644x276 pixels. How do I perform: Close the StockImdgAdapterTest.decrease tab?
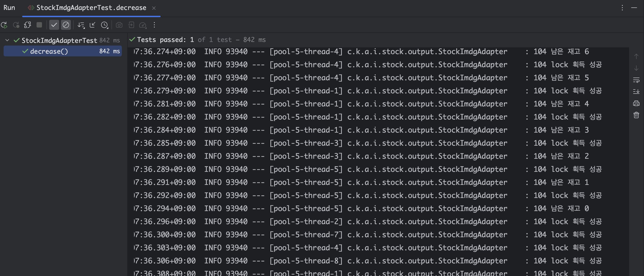point(154,8)
